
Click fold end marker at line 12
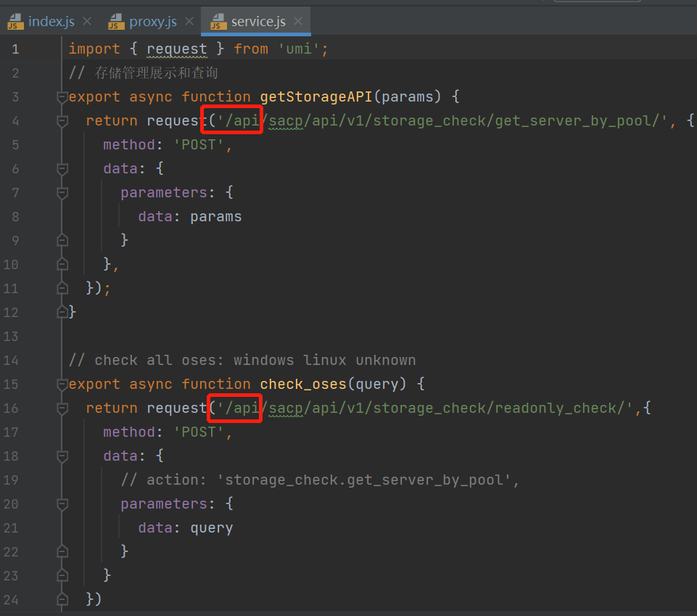pos(62,312)
